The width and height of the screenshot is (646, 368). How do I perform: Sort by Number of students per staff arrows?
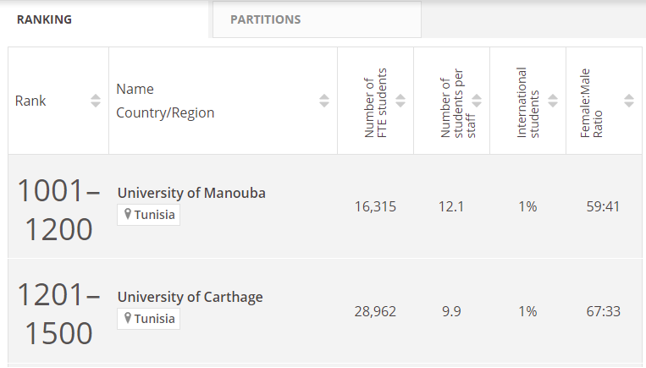[x=476, y=101]
